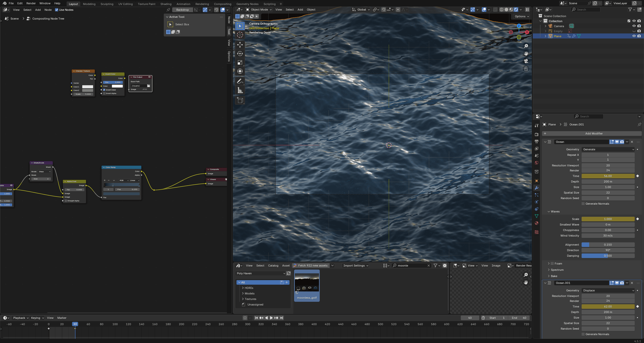
Task: Open the Object Mode dropdown
Action: tap(258, 10)
